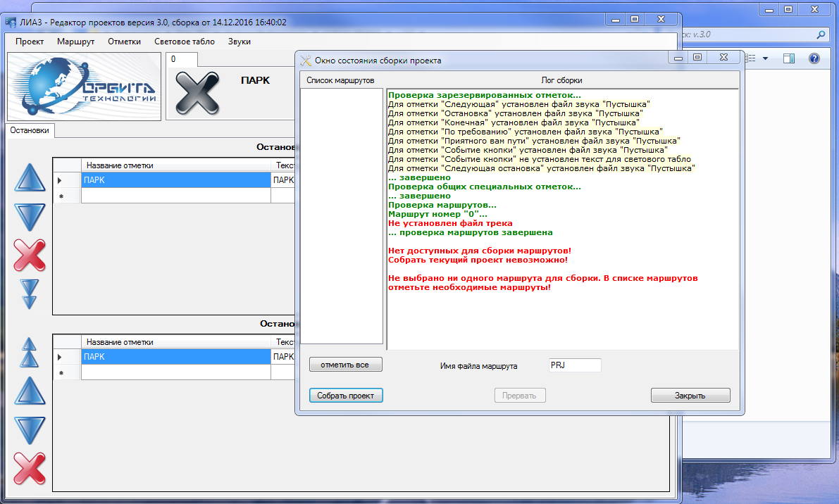
Task: Click the route file name field containing PRJ
Action: pyautogui.click(x=574, y=365)
